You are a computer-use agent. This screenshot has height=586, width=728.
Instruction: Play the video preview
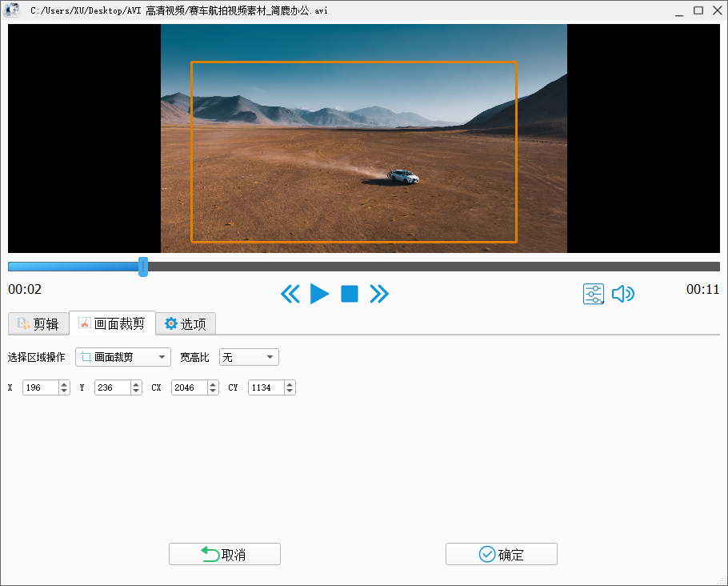tap(319, 294)
